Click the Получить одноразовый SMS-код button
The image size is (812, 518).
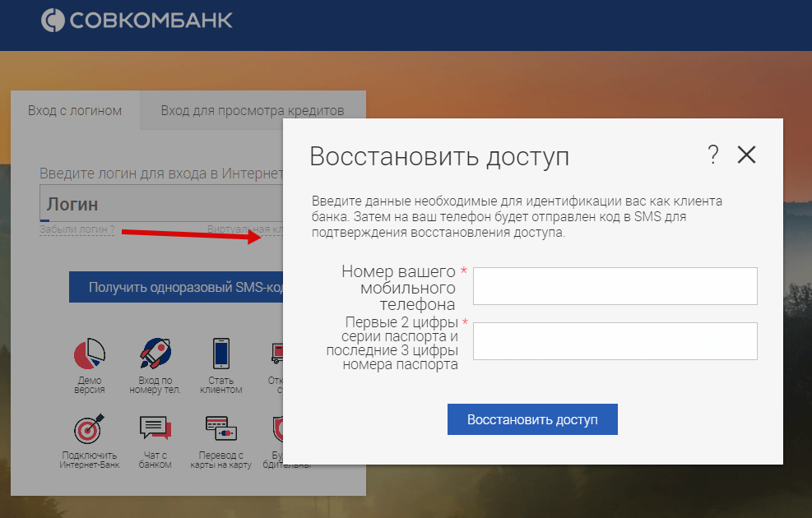(176, 288)
